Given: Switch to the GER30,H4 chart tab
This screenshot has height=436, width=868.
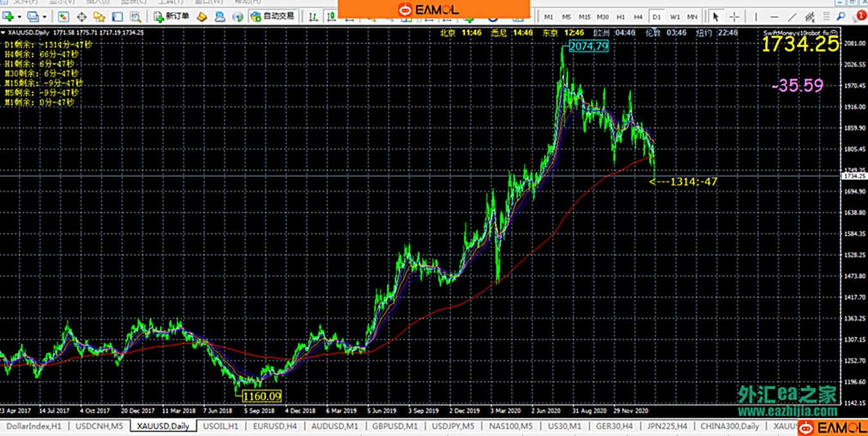Looking at the screenshot, I should coord(615,426).
